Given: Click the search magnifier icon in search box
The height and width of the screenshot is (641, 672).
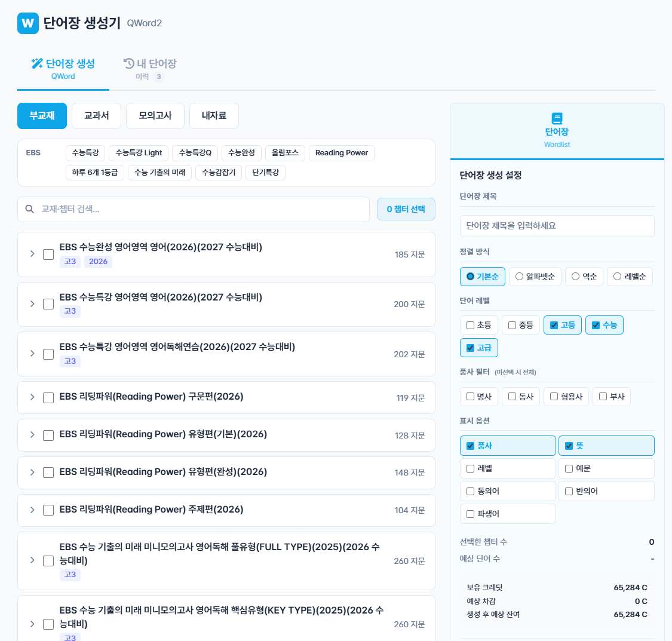Looking at the screenshot, I should pyautogui.click(x=30, y=209).
